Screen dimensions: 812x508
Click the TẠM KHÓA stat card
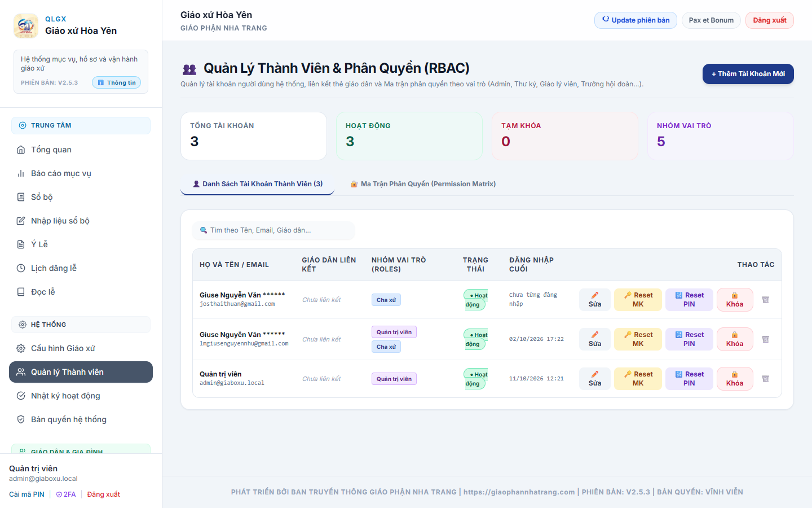(x=565, y=136)
